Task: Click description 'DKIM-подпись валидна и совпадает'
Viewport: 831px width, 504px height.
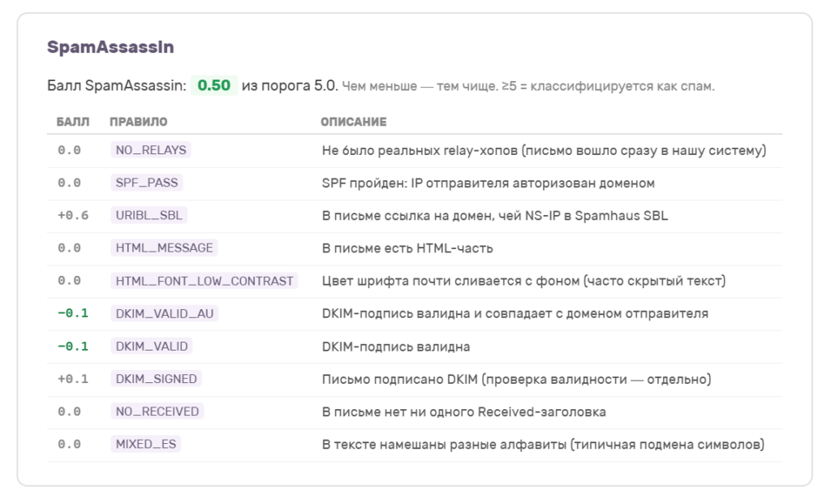Action: tap(515, 314)
